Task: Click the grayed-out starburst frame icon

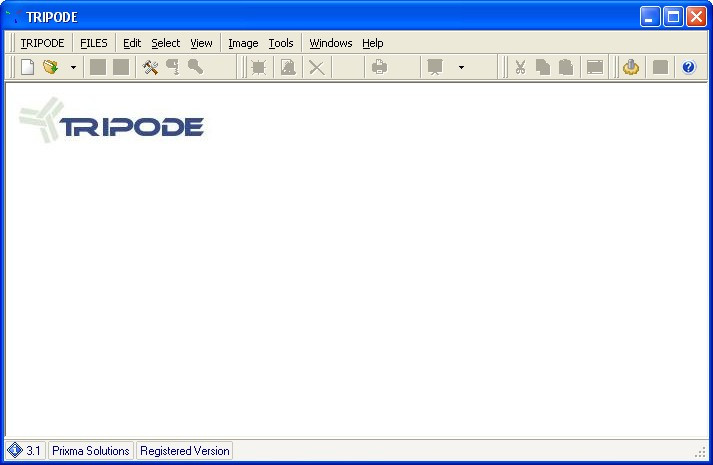Action: coord(259,67)
